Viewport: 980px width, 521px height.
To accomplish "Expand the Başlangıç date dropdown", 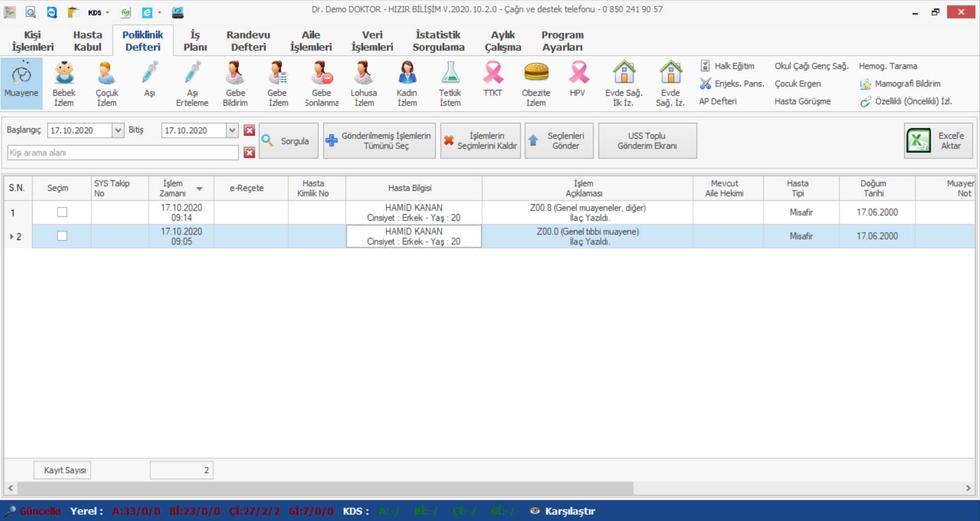I will (118, 130).
